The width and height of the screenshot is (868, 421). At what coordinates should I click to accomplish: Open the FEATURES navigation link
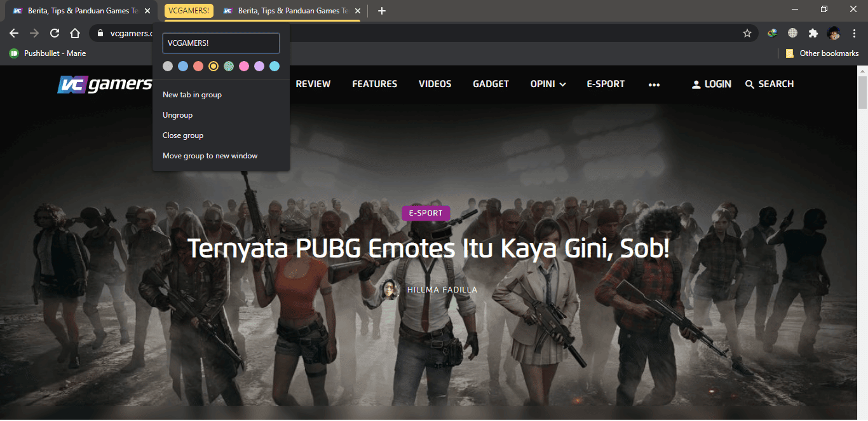[375, 84]
